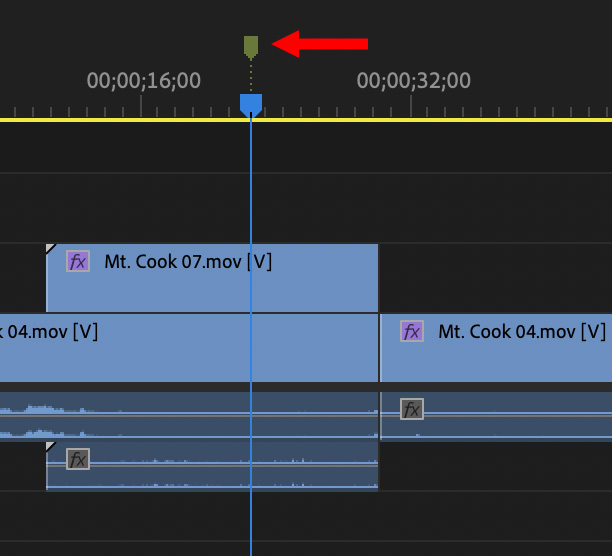The height and width of the screenshot is (556, 612).
Task: Click the green sequence marker above ruler
Action: (251, 46)
